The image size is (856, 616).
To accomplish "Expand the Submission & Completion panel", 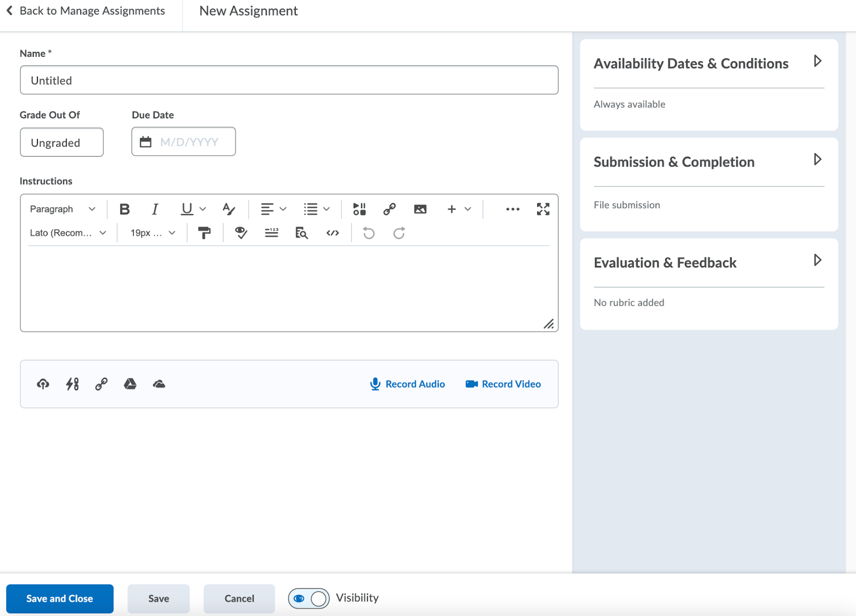I will pyautogui.click(x=817, y=159).
